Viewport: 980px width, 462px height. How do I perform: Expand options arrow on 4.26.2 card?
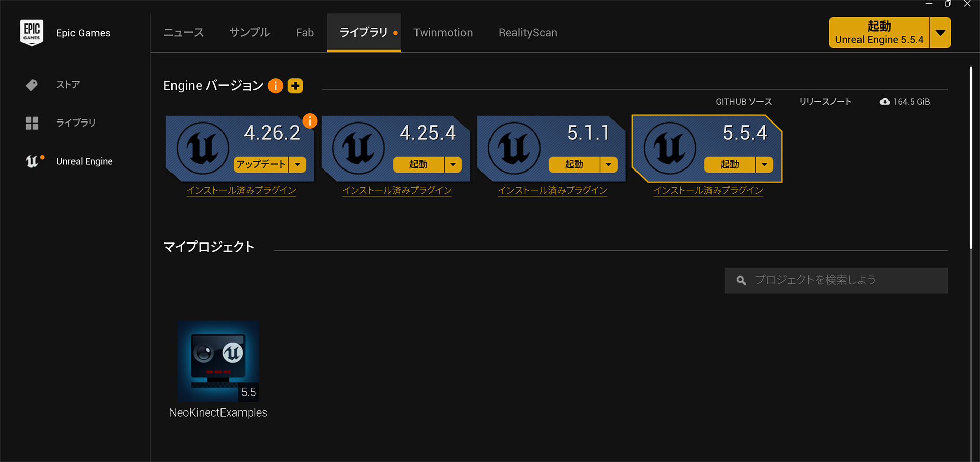click(298, 164)
